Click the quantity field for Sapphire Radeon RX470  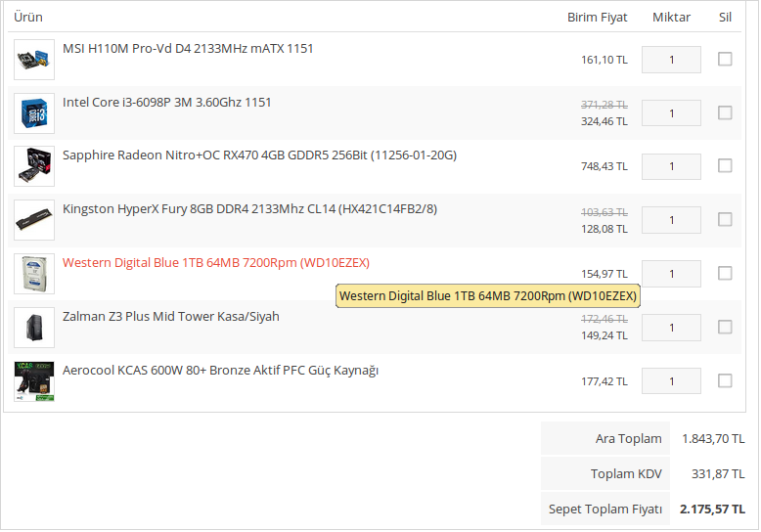(x=671, y=166)
